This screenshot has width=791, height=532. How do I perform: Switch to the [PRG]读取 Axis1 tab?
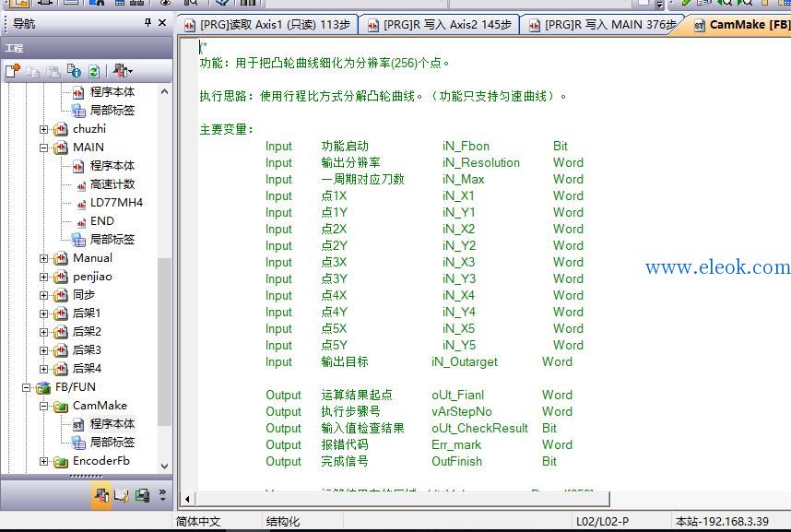coord(267,25)
